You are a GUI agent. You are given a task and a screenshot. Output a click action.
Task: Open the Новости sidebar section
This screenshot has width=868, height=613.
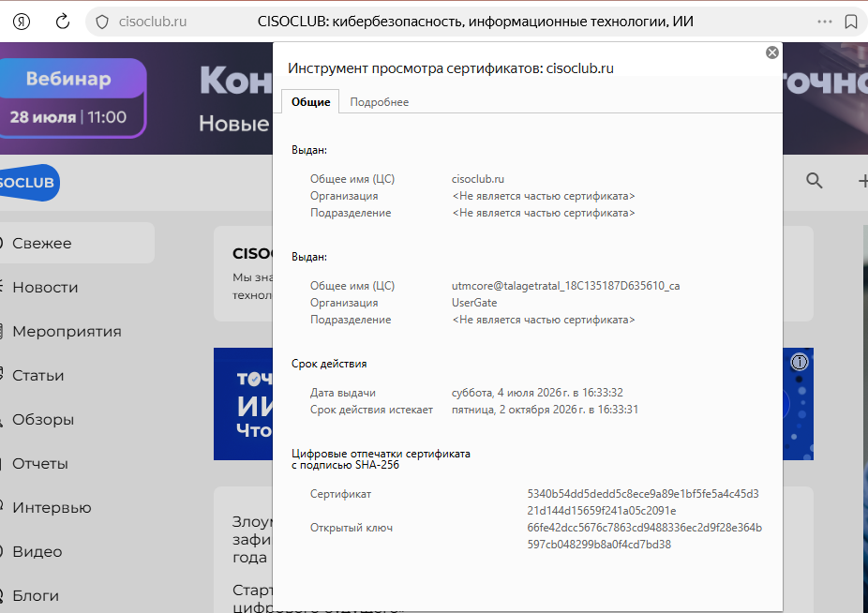click(45, 288)
